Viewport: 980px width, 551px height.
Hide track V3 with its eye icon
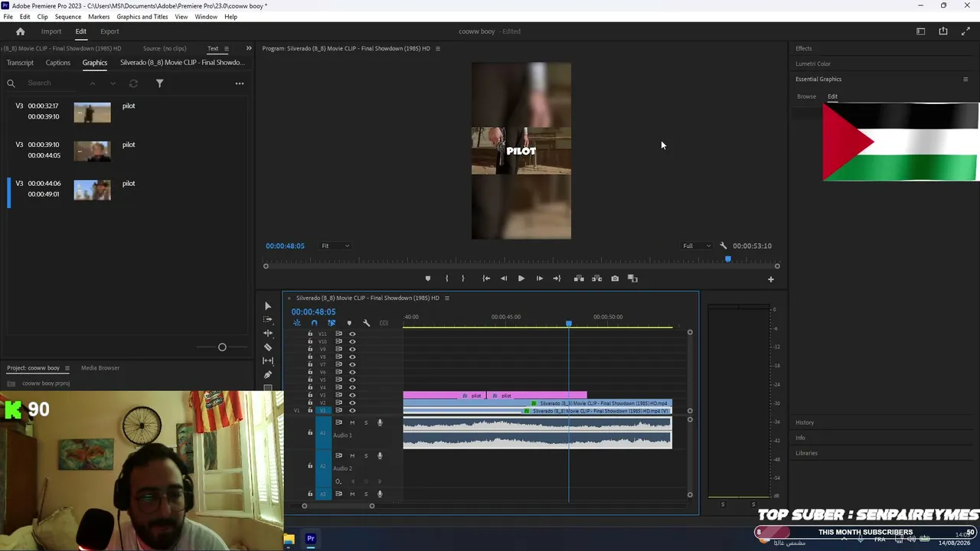pos(352,395)
